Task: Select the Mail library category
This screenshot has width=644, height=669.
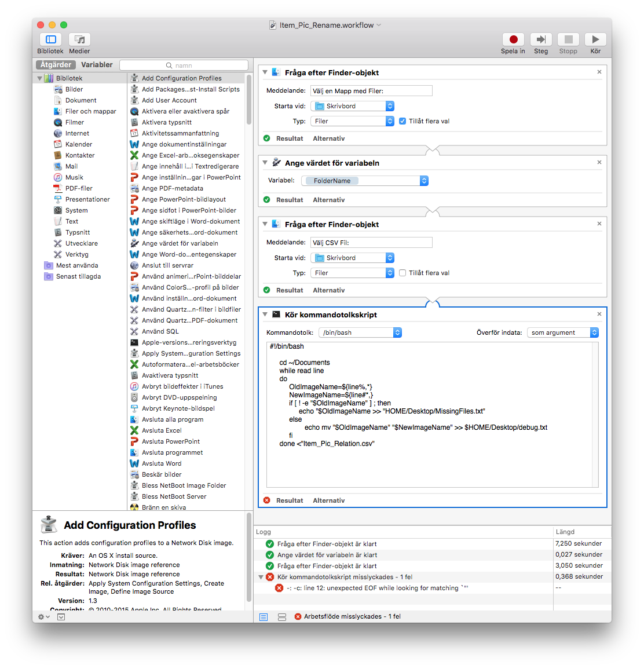Action: pos(71,166)
